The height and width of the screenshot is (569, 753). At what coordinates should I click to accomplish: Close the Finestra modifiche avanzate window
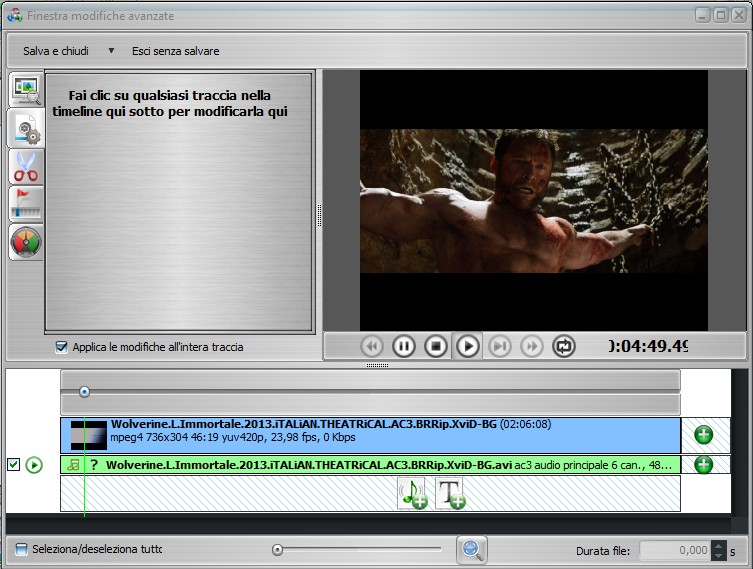[738, 15]
